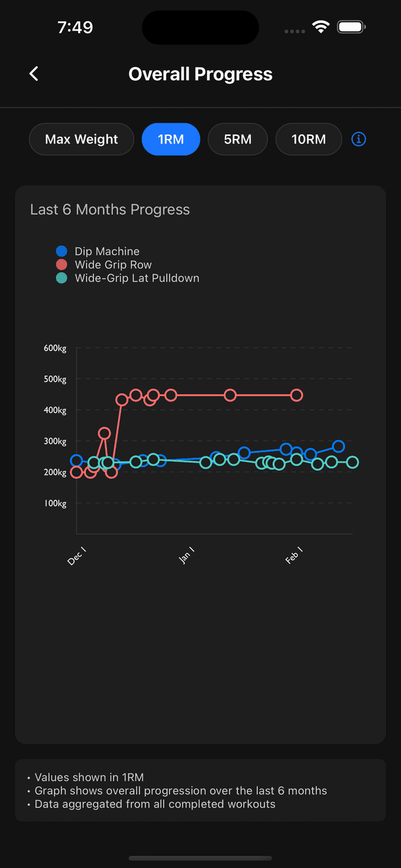
Task: Tap the back chevron to return
Action: (33, 73)
